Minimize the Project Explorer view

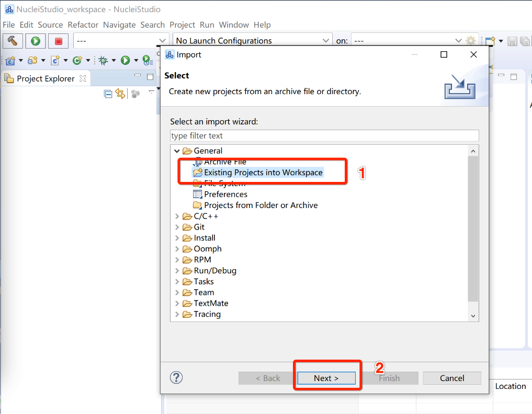click(x=138, y=75)
